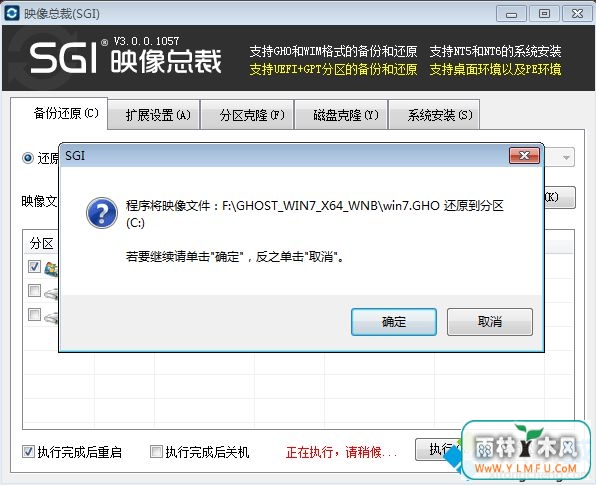Cancel the restore with 取消 button
Screen dimensions: 596x485
coord(490,322)
